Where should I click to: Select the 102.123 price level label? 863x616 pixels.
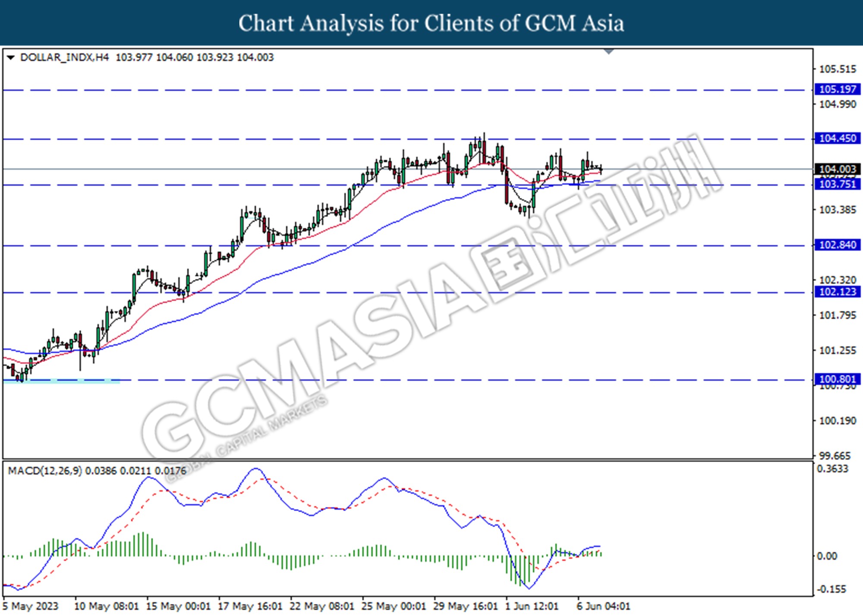point(837,292)
